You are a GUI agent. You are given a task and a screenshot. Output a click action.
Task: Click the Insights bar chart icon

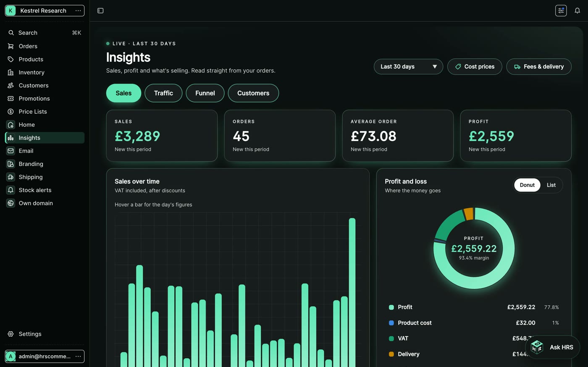pyautogui.click(x=11, y=138)
